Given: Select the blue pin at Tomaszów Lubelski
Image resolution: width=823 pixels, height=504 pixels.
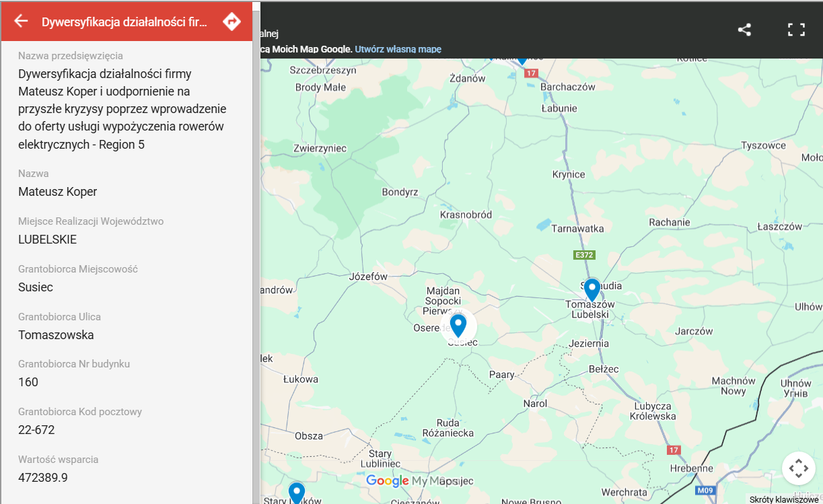Looking at the screenshot, I should (592, 289).
